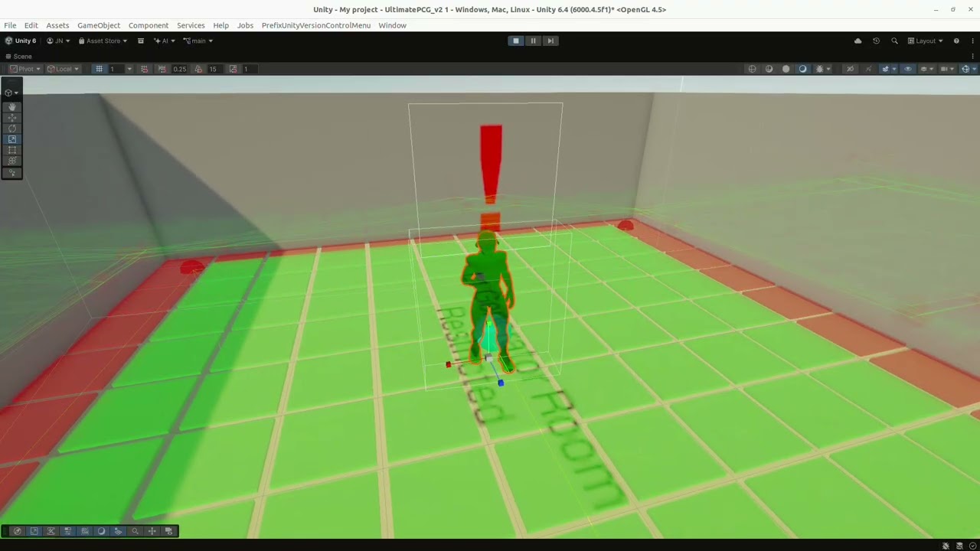Select the Hand view tool
This screenshot has width=980, height=551.
click(11, 107)
